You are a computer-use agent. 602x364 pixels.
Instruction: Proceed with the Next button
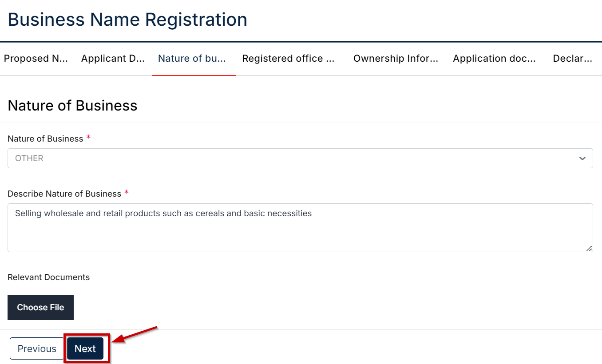[x=85, y=348]
